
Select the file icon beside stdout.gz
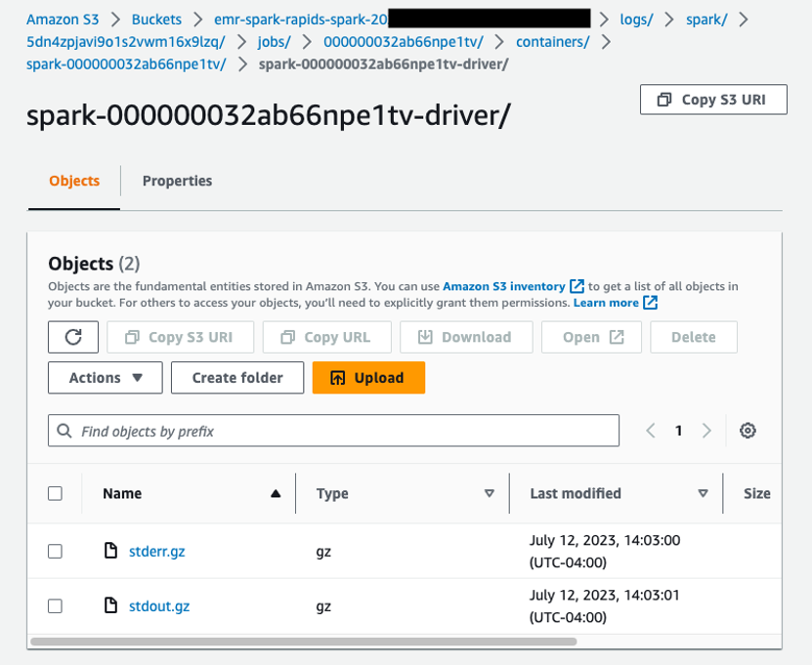pyautogui.click(x=111, y=605)
